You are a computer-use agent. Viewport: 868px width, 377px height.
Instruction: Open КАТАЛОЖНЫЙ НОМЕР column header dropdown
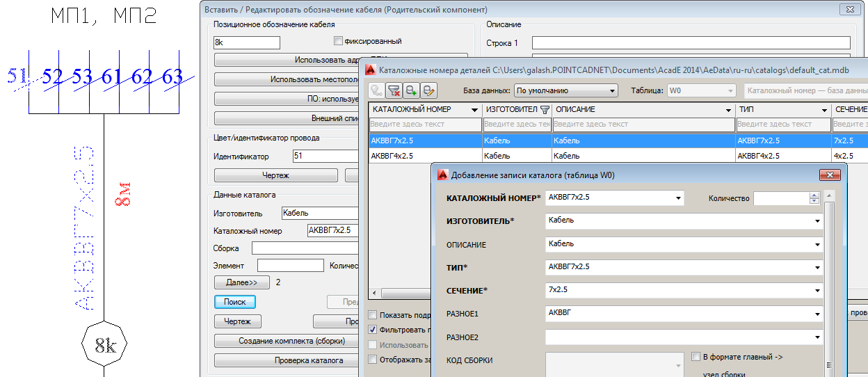coord(474,110)
